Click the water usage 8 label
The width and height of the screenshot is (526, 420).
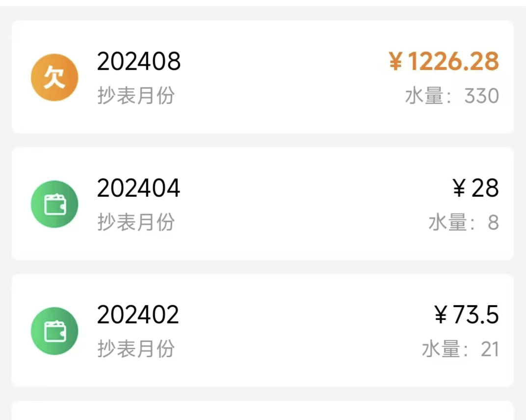point(464,223)
